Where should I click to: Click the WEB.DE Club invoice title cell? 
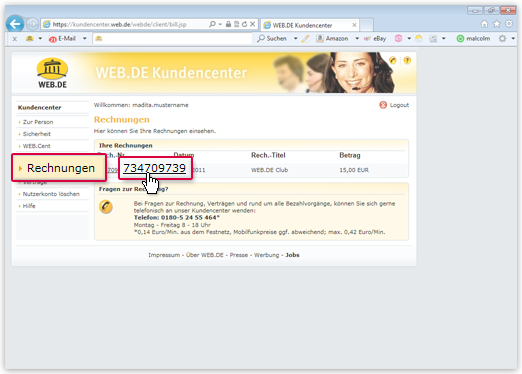[x=269, y=170]
